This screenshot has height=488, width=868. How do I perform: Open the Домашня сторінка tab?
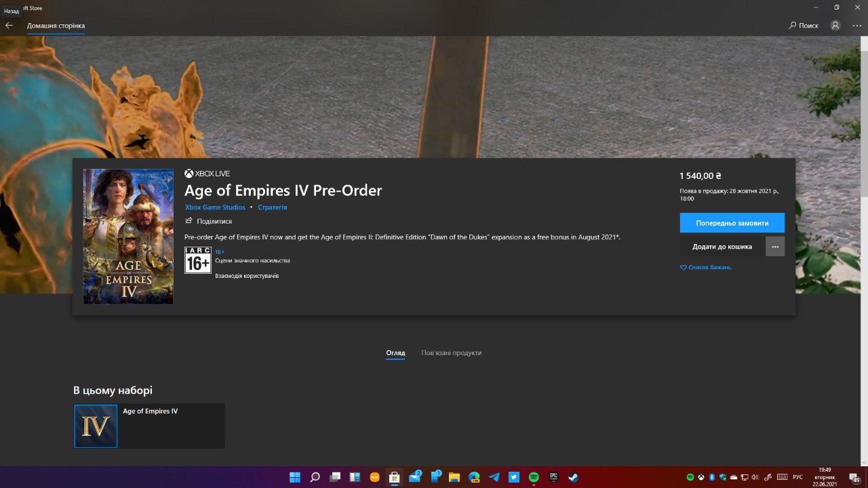56,26
